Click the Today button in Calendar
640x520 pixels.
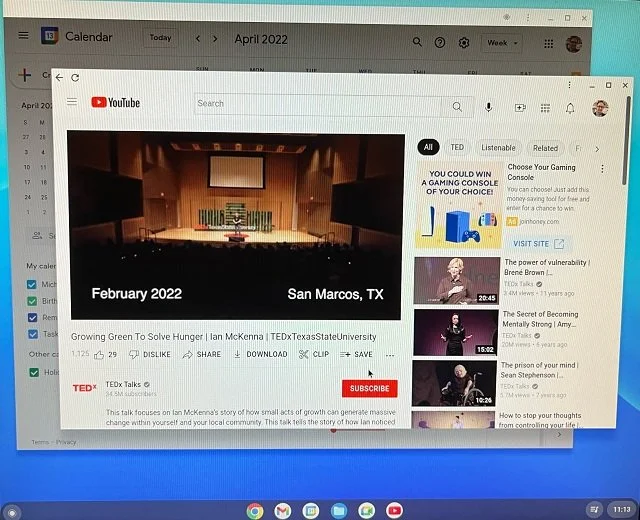[160, 38]
